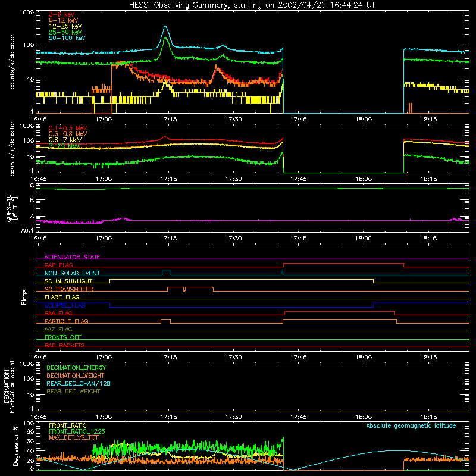Select the GAP_FLAG label
This screenshot has width=476, height=476.
click(58, 265)
